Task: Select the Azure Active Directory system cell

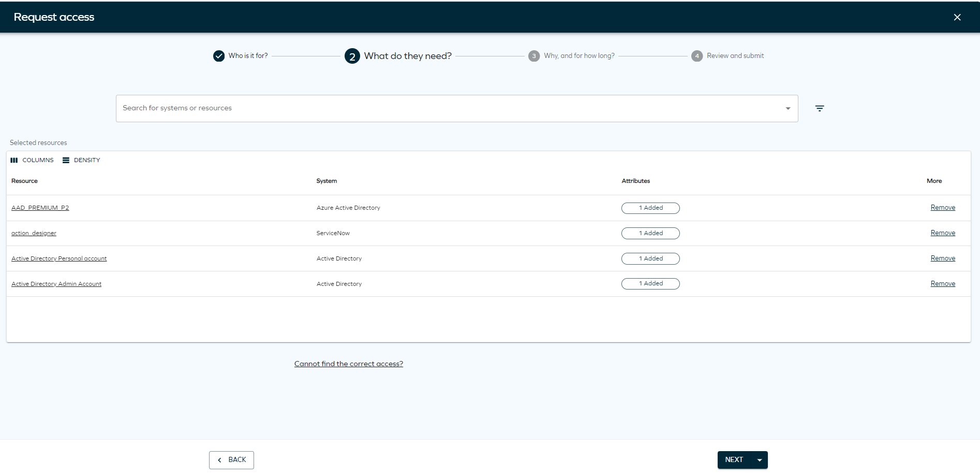Action: [348, 208]
